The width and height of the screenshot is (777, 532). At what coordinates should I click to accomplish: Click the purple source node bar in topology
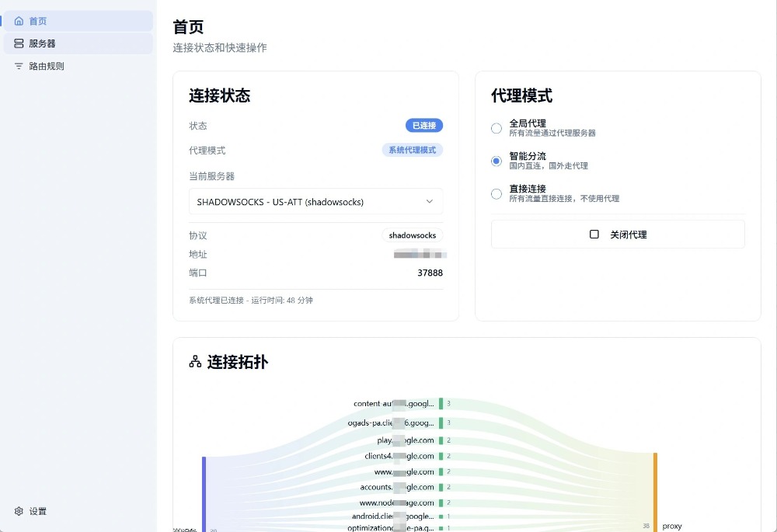click(204, 494)
